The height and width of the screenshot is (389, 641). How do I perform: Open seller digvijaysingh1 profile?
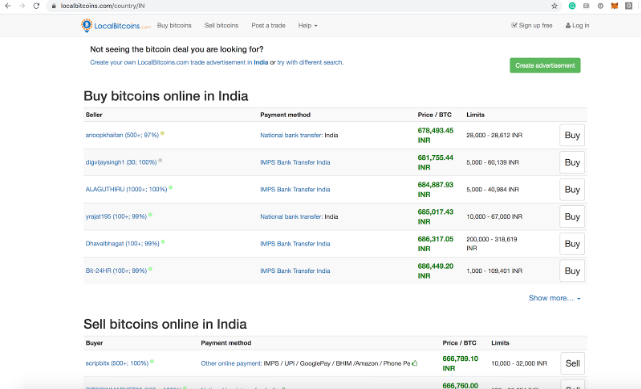tap(121, 162)
